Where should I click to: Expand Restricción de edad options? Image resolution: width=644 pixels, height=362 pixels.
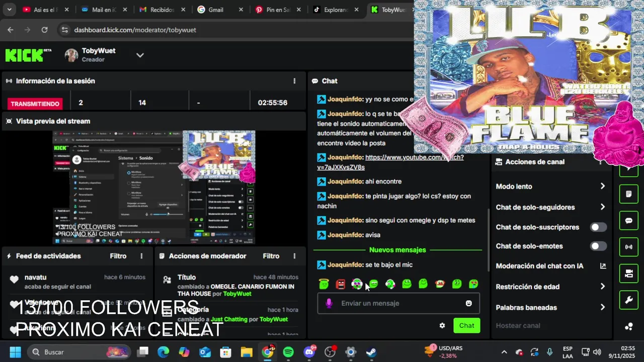(x=603, y=287)
